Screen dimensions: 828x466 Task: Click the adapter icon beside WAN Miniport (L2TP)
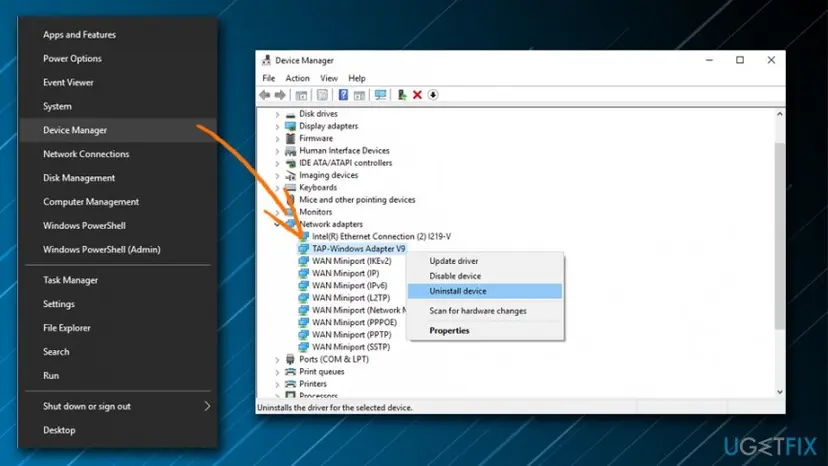coord(303,298)
